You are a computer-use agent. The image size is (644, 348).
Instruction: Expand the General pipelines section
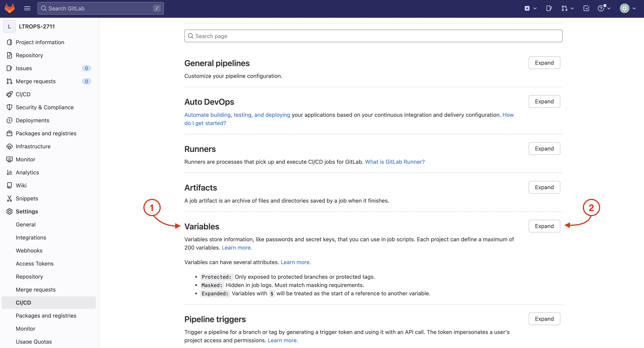[x=544, y=63]
